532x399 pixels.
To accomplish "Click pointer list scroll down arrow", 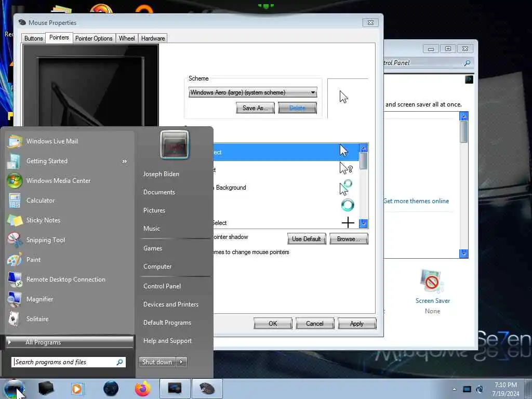I will [x=363, y=223].
